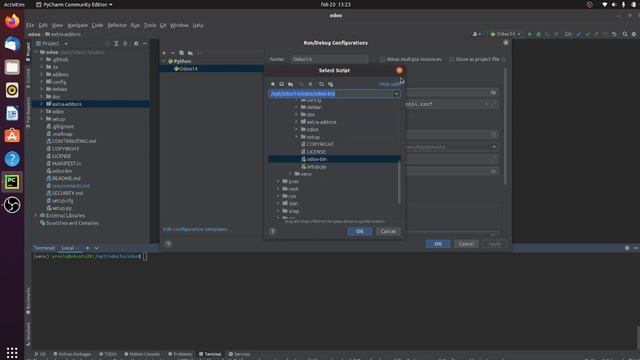This screenshot has height=360, width=640.
Task: Open Search Everywhere magnifier icon
Action: 625,34
